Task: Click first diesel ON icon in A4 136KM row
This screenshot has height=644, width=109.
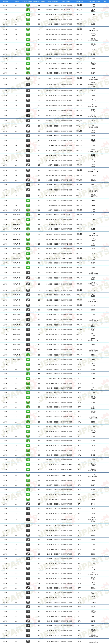Action: coord(28,78)
